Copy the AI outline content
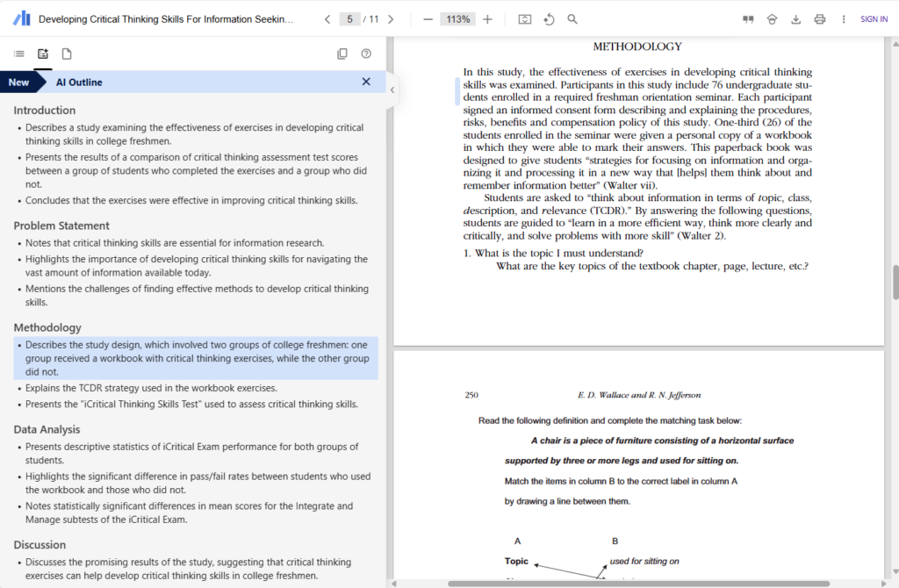Viewport: 899px width, 588px height. [342, 54]
